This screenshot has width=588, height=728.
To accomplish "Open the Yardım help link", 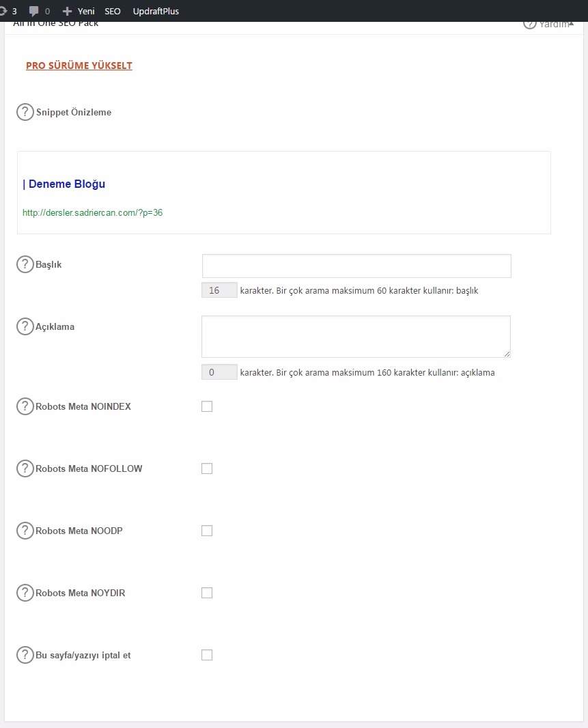I will point(546,24).
